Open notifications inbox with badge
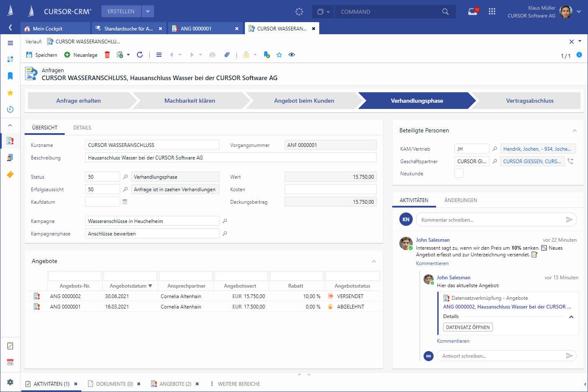Image resolution: width=588 pixels, height=392 pixels. [x=473, y=11]
